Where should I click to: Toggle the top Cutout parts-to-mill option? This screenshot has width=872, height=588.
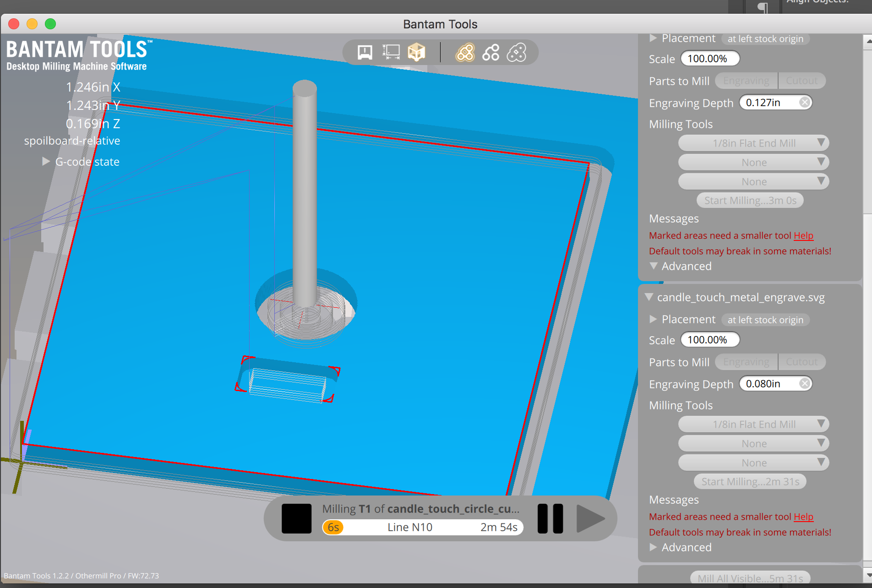801,81
